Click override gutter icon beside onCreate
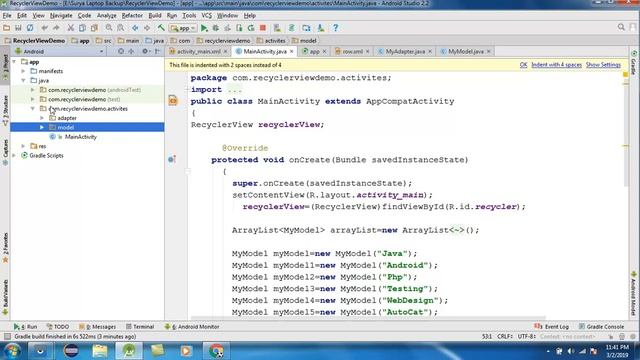This screenshot has width=640, height=360. pyautogui.click(x=172, y=159)
